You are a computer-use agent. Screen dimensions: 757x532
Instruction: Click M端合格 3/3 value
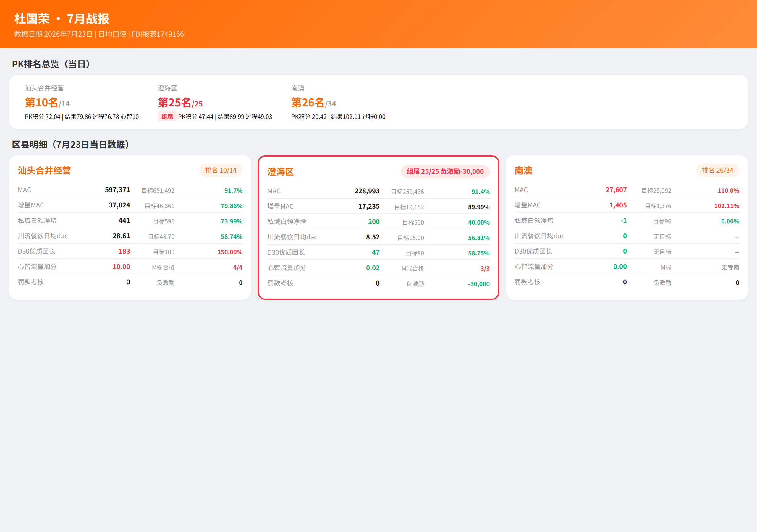[485, 269]
